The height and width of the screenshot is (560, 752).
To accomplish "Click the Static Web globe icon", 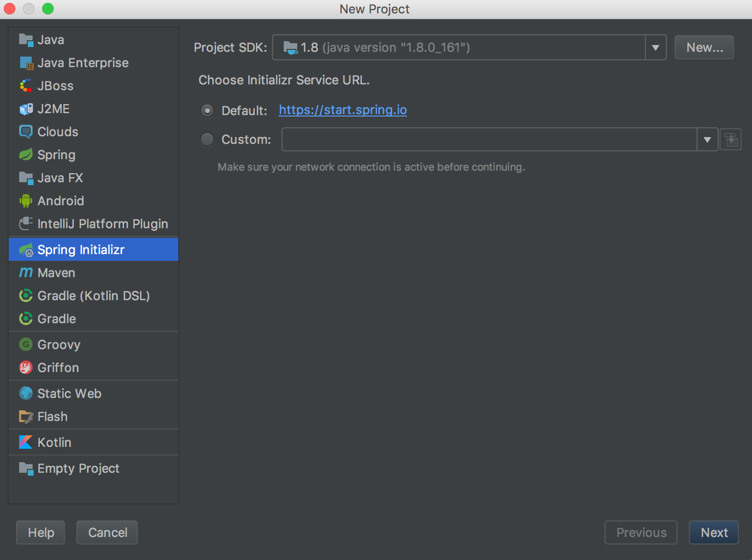I will tap(26, 393).
